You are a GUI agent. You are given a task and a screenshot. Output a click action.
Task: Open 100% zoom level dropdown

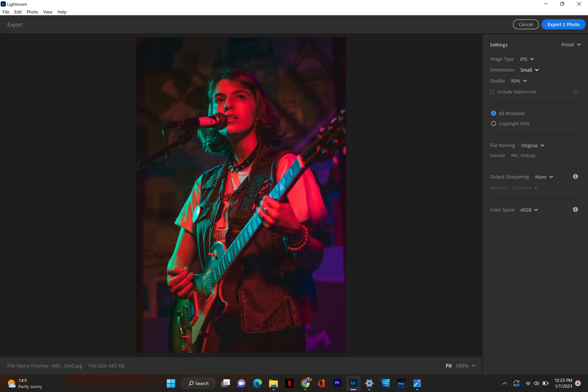coord(465,366)
